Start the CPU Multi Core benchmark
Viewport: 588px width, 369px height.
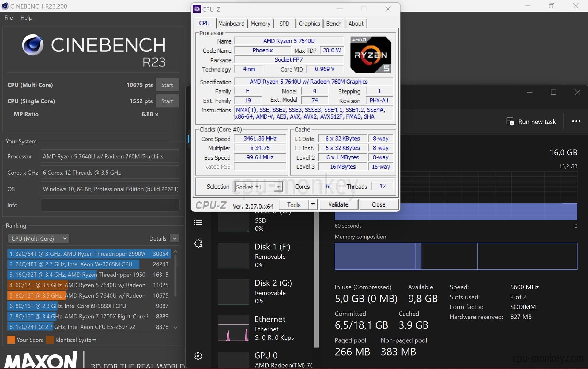167,85
